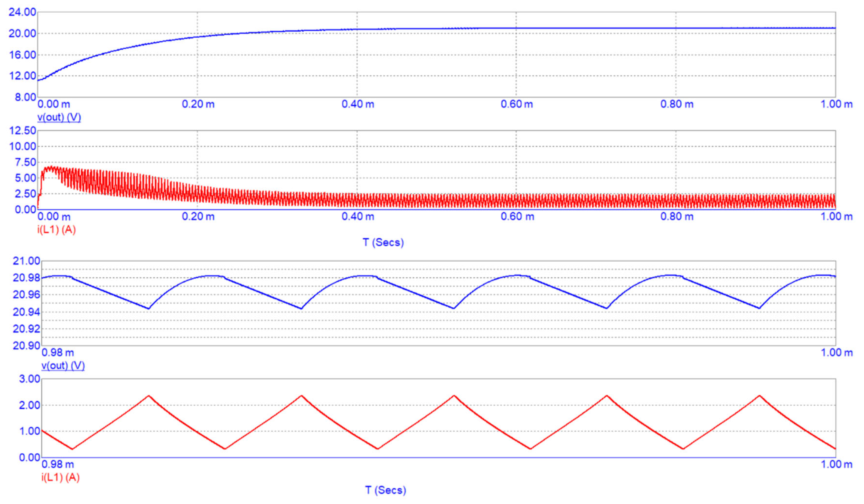Click the 24.00 y-axis label in top plot
This screenshot has width=864, height=504.
pos(22,12)
